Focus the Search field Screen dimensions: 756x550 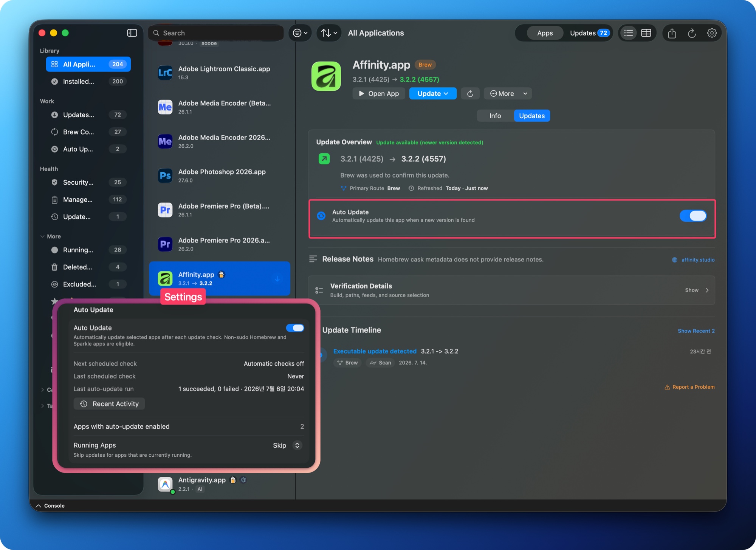click(216, 33)
